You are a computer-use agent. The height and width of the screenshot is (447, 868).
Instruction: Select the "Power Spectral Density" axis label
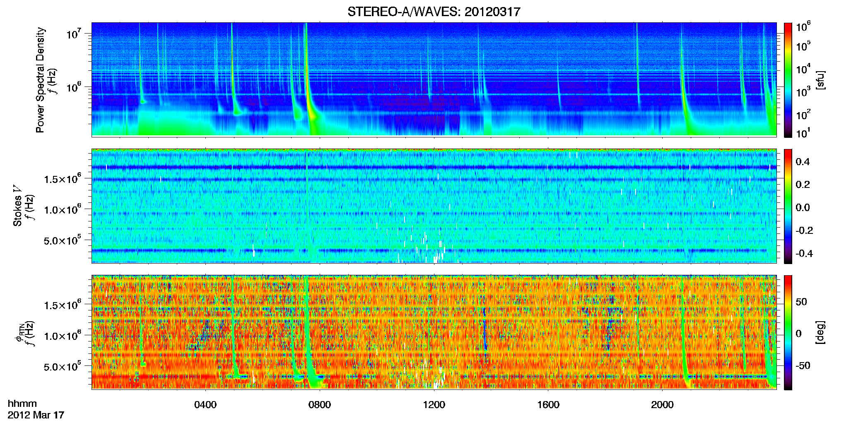point(41,80)
